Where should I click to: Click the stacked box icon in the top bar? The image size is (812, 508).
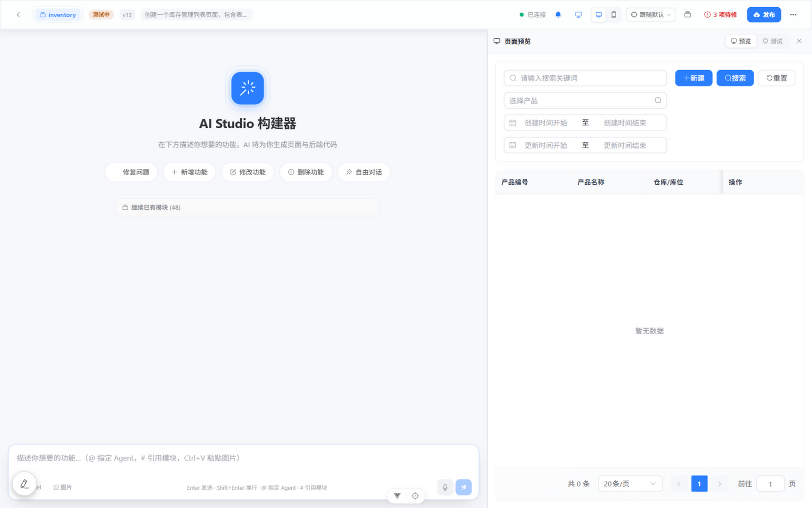(688, 15)
